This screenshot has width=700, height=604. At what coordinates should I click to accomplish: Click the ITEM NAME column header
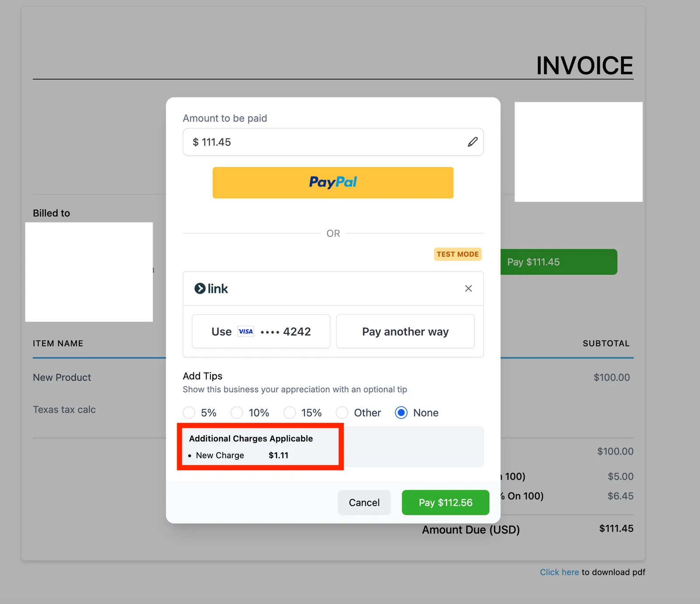point(58,344)
